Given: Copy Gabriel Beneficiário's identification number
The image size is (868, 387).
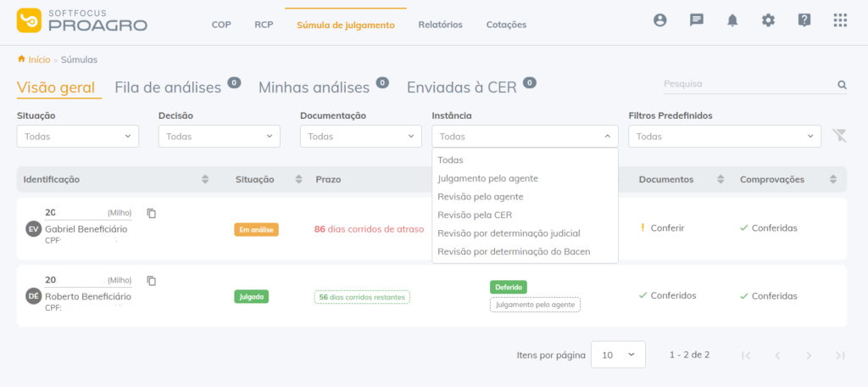Looking at the screenshot, I should pos(152,214).
